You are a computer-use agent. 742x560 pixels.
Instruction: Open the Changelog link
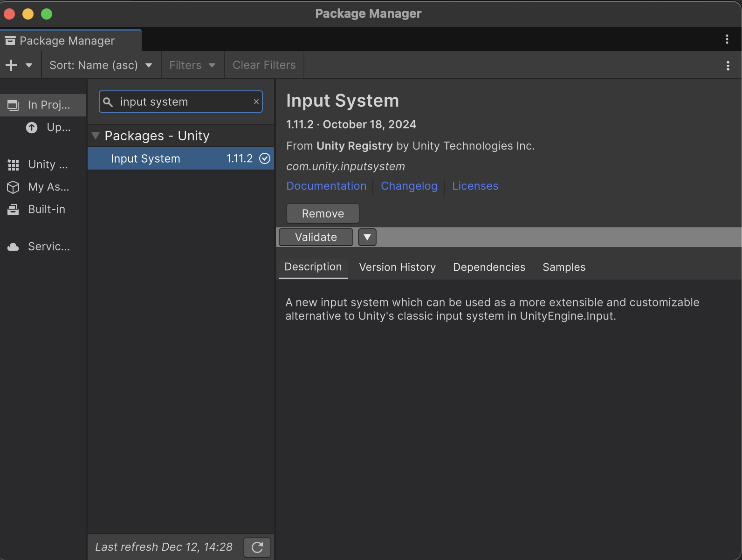tap(409, 186)
